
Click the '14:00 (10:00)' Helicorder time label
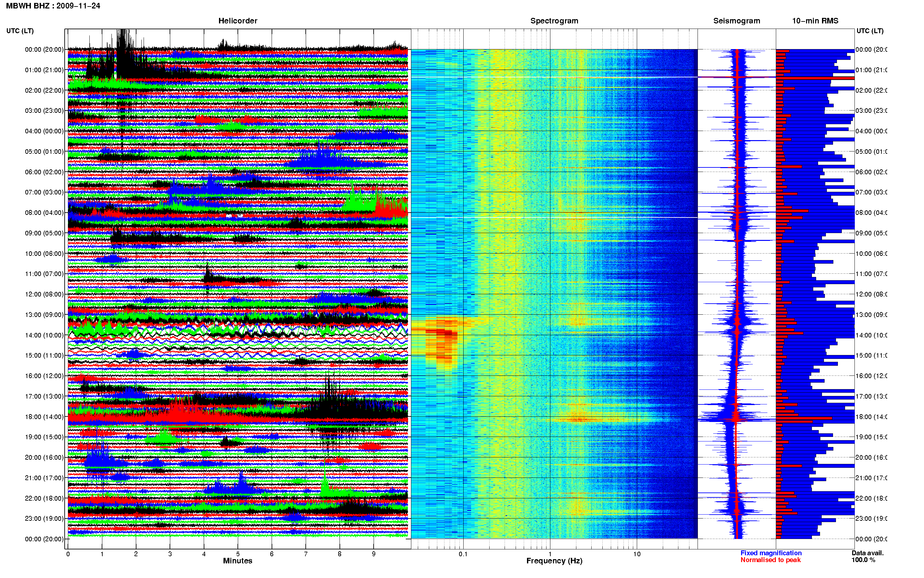point(44,335)
